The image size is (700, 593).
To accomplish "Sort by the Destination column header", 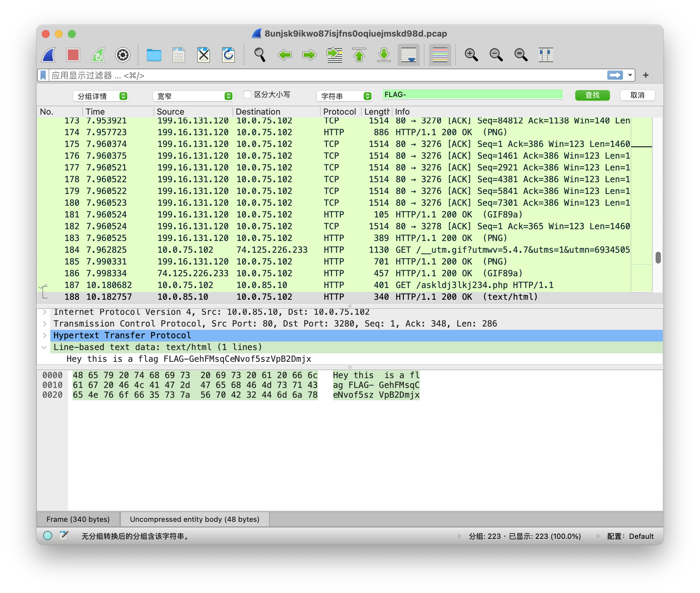I will point(276,112).
